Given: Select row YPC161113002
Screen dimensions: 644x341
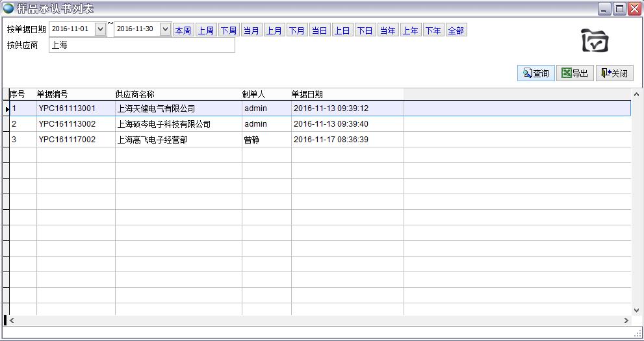Looking at the screenshot, I should tap(67, 124).
